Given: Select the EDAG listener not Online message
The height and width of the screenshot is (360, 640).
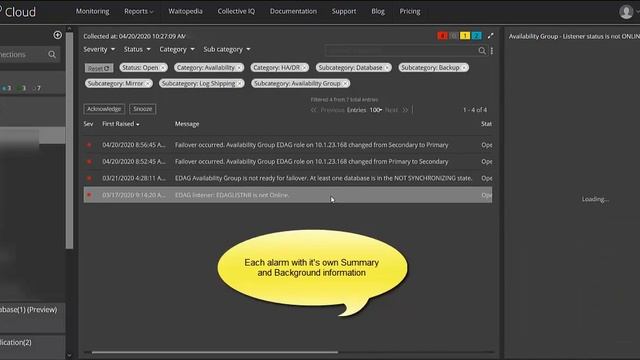Looking at the screenshot, I should 232,195.
